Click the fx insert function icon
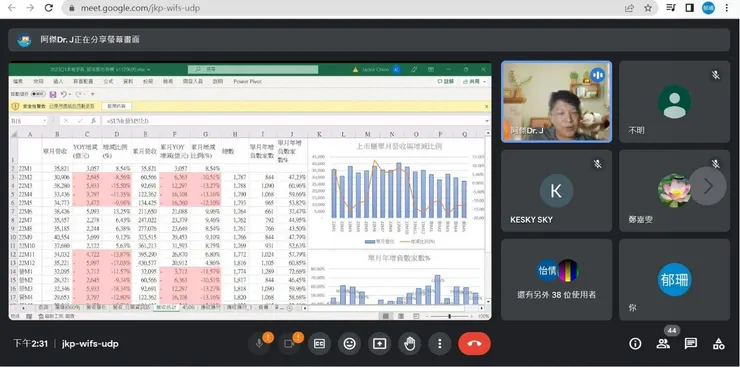The height and width of the screenshot is (367, 740). 93,121
